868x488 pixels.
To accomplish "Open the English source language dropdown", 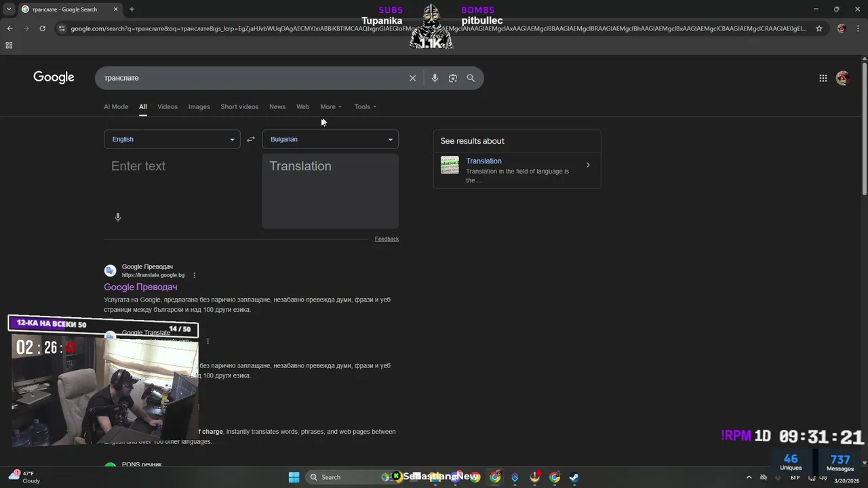I will [x=172, y=139].
